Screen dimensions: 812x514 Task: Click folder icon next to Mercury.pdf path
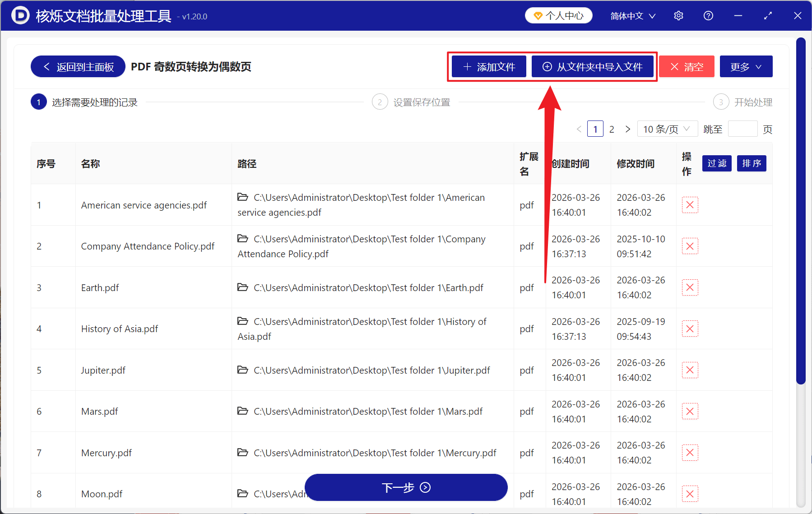click(243, 452)
